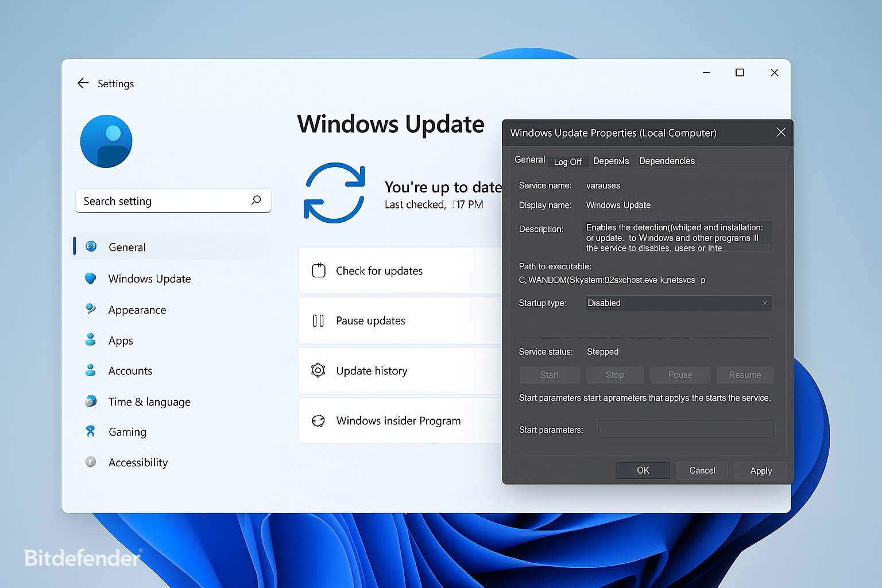Click the Check for updates icon

click(x=318, y=270)
